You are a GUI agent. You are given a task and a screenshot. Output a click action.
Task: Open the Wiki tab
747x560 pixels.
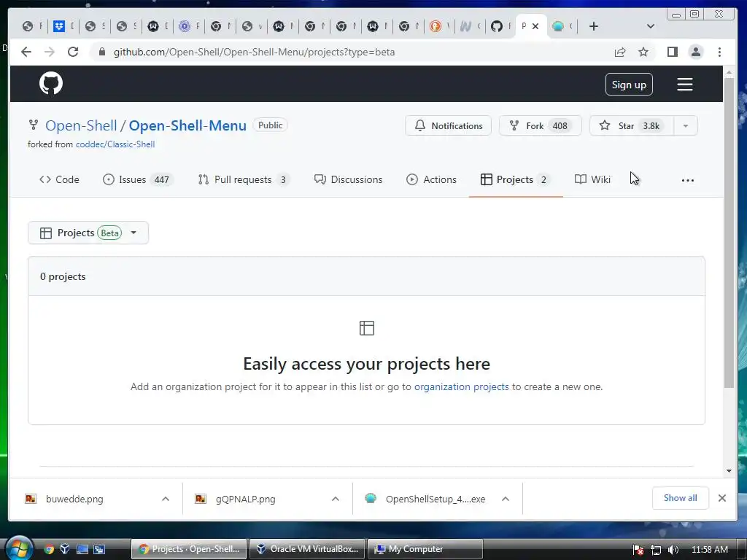pos(592,179)
